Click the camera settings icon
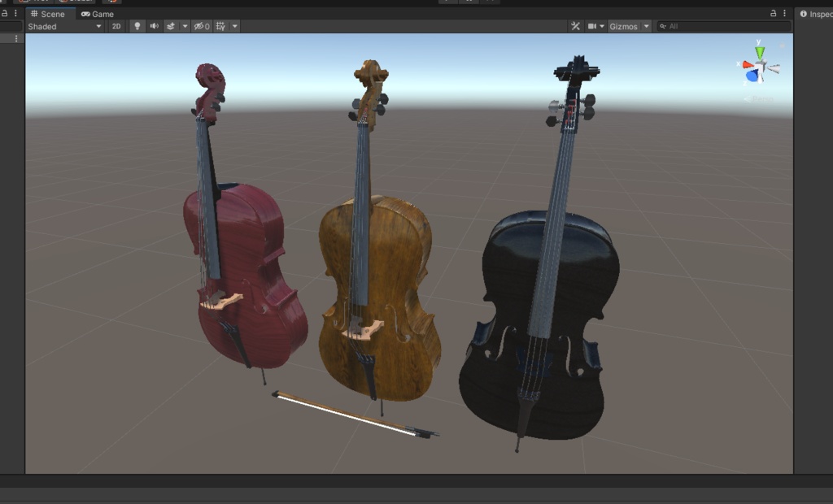The height and width of the screenshot is (504, 833). tap(592, 25)
